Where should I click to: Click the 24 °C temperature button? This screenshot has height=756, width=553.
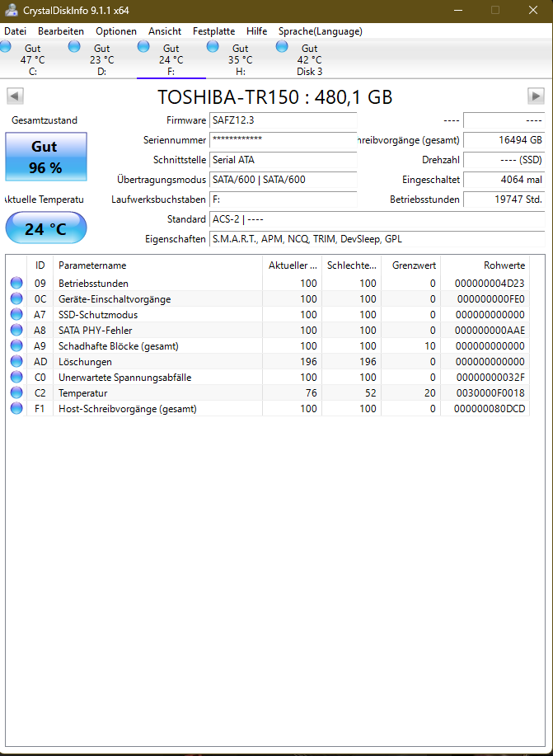(46, 228)
